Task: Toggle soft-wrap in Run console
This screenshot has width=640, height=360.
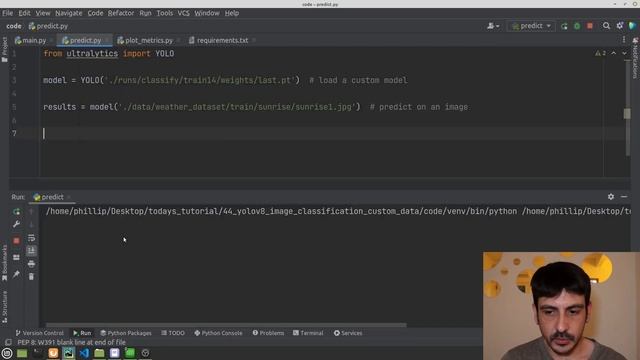Action: coord(31,238)
